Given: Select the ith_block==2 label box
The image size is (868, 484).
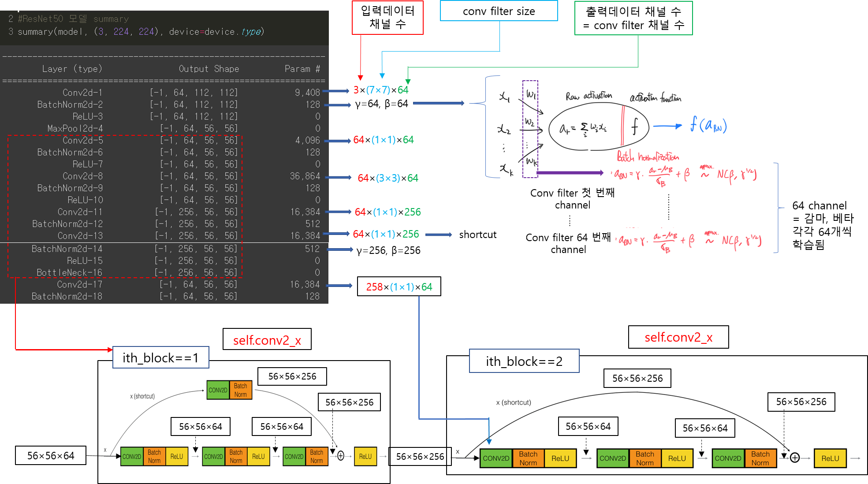Looking at the screenshot, I should [x=524, y=361].
